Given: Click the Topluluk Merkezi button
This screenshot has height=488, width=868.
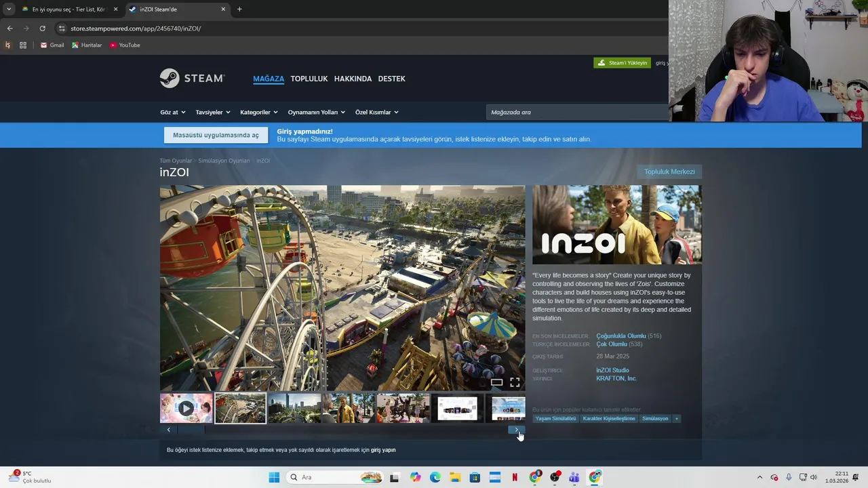Looking at the screenshot, I should click(669, 171).
